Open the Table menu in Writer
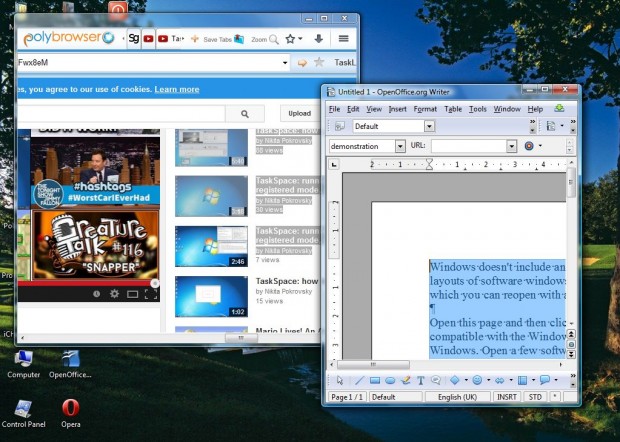 (x=453, y=109)
